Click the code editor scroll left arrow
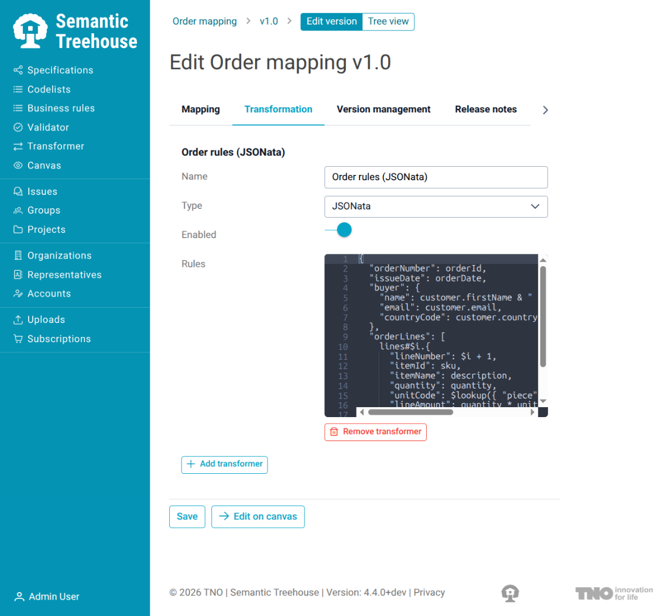The height and width of the screenshot is (616, 672). pyautogui.click(x=362, y=412)
